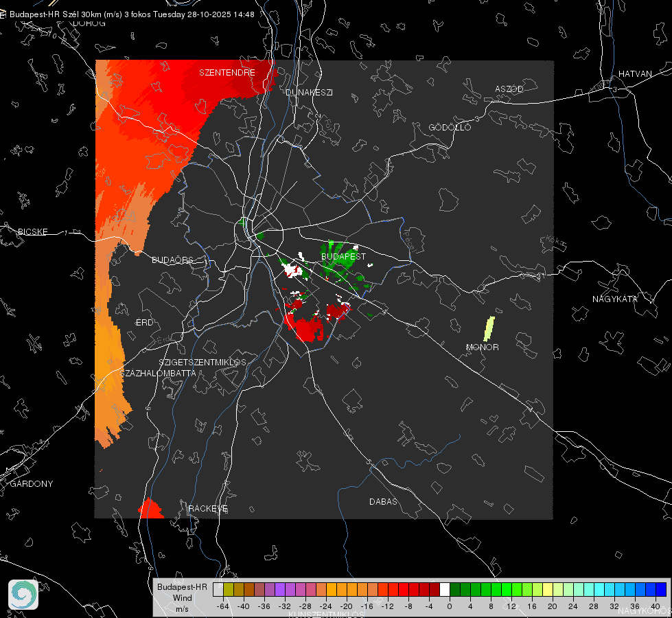Click the -24 legend value

[x=326, y=606]
